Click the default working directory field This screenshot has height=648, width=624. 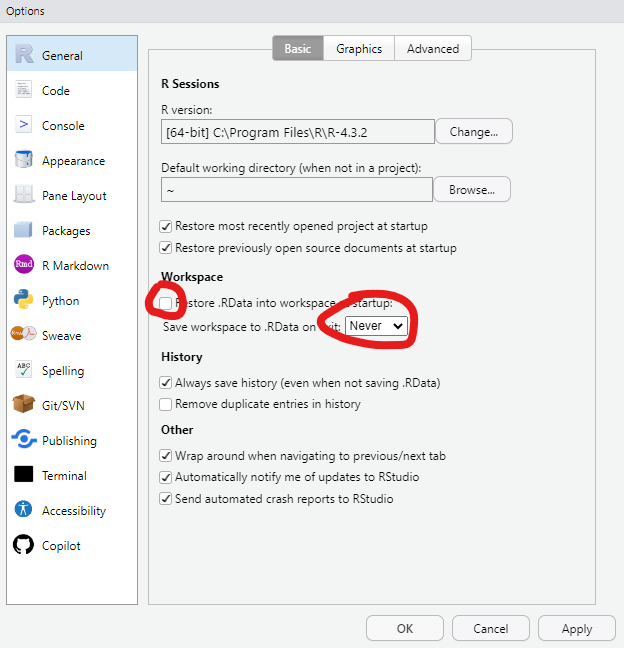click(296, 190)
